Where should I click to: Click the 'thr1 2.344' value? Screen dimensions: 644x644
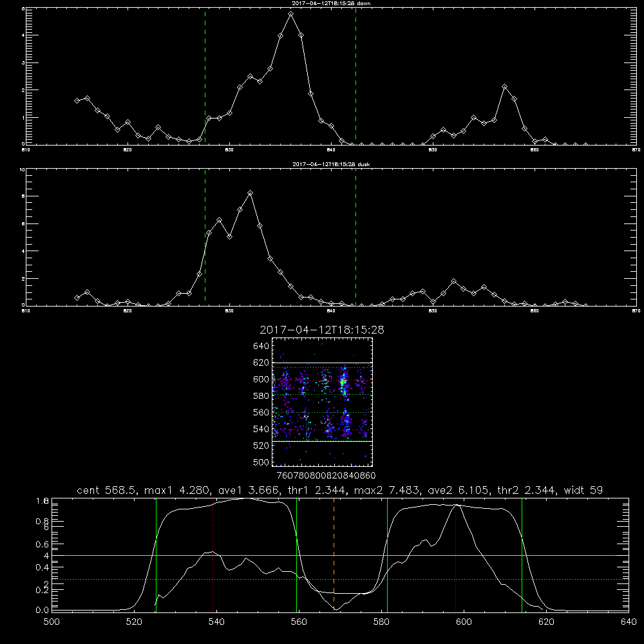coord(315,490)
